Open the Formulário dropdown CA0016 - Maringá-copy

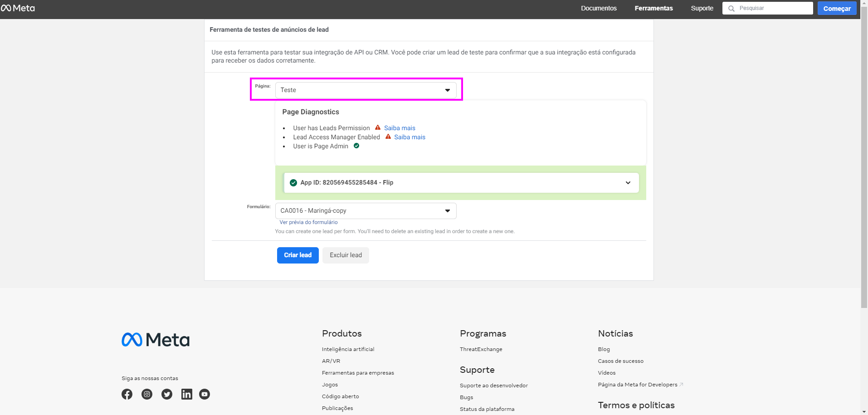click(366, 210)
